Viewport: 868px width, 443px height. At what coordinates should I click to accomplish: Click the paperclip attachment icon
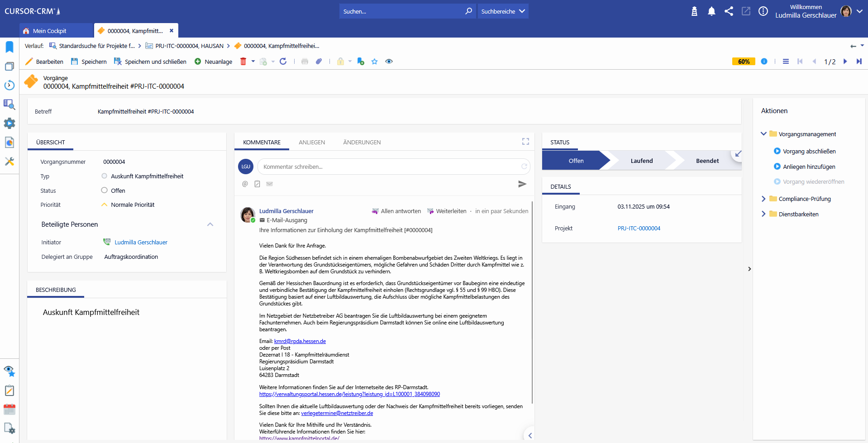pos(319,62)
